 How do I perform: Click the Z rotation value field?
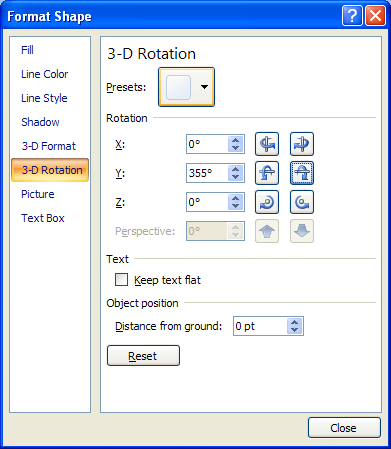[x=207, y=202]
